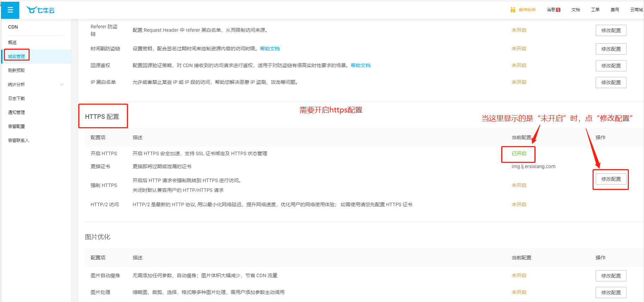
Task: Open 文档 in the top navigation
Action: 576,10
